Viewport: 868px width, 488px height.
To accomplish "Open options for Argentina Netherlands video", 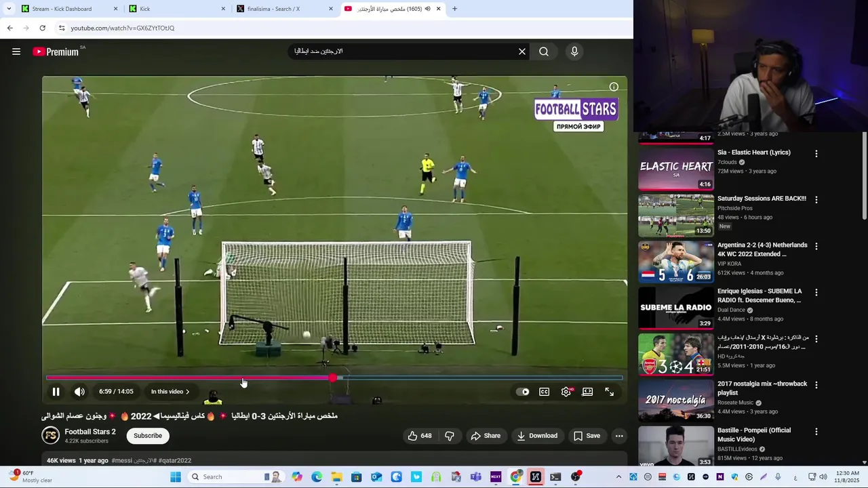I will [x=816, y=246].
